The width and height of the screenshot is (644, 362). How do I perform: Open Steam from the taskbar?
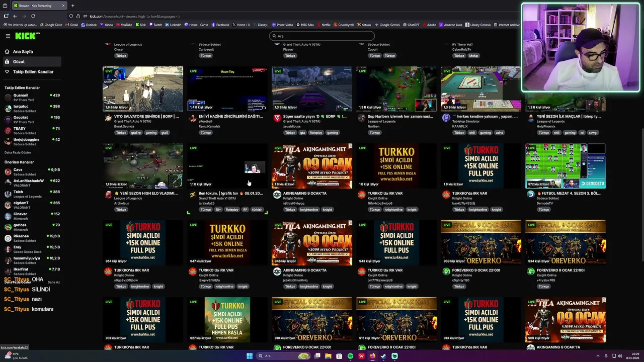pyautogui.click(x=383, y=356)
